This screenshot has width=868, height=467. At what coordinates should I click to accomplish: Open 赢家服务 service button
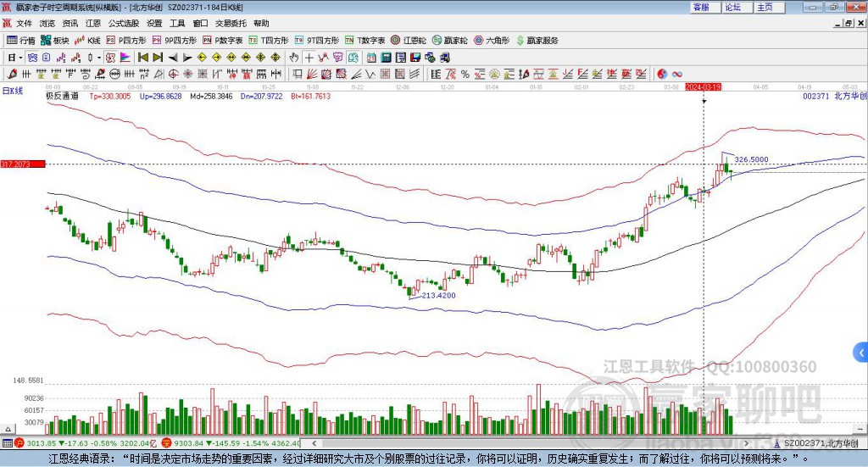coord(537,41)
